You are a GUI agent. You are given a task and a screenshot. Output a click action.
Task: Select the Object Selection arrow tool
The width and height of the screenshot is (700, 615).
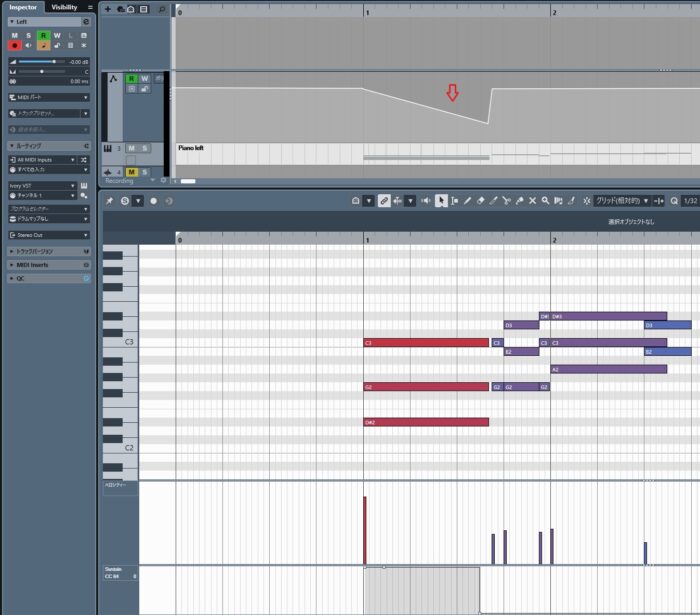(441, 201)
